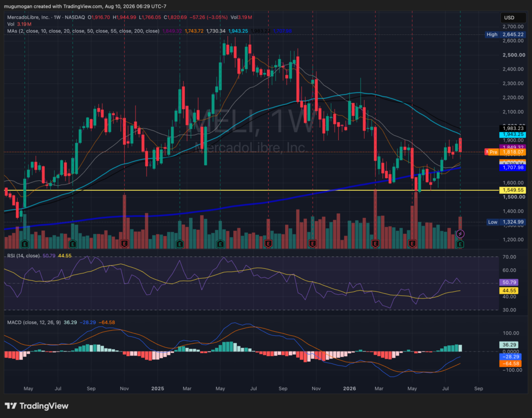Click the blue −28.29 MACD axis label

510,357
